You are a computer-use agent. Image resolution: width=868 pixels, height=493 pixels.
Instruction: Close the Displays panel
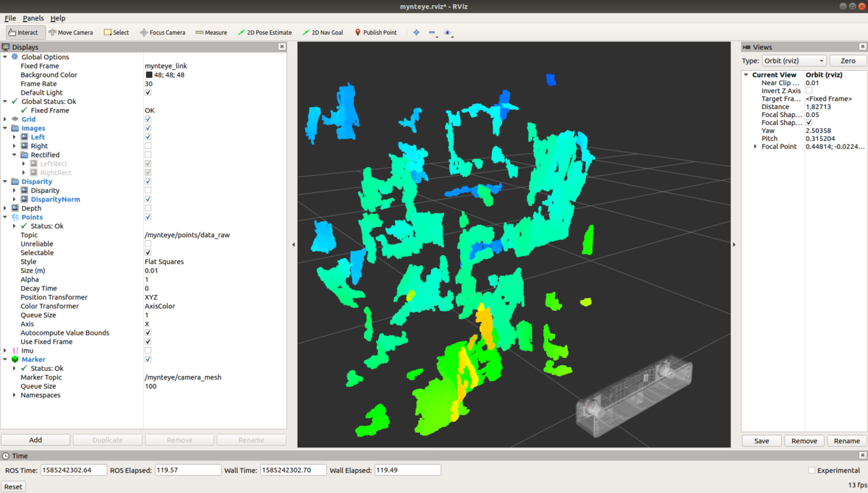[x=282, y=47]
